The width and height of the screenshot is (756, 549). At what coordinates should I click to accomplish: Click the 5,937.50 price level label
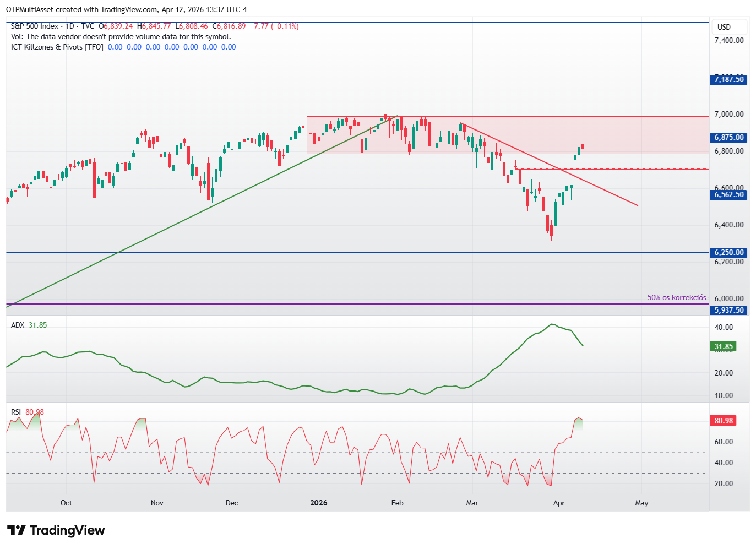pyautogui.click(x=729, y=311)
